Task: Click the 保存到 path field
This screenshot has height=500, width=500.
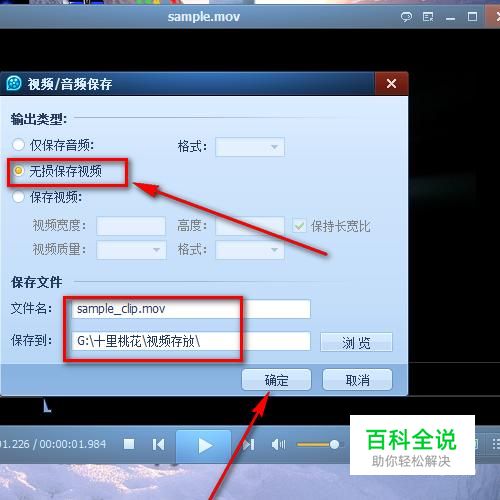Action: (191, 341)
